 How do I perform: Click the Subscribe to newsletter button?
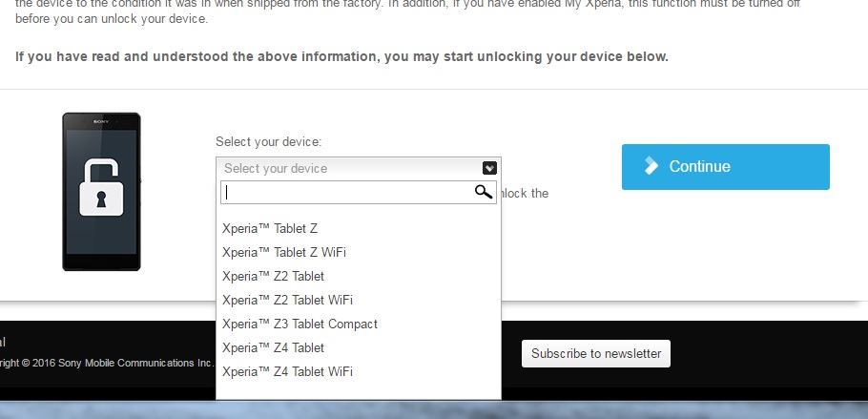[595, 353]
